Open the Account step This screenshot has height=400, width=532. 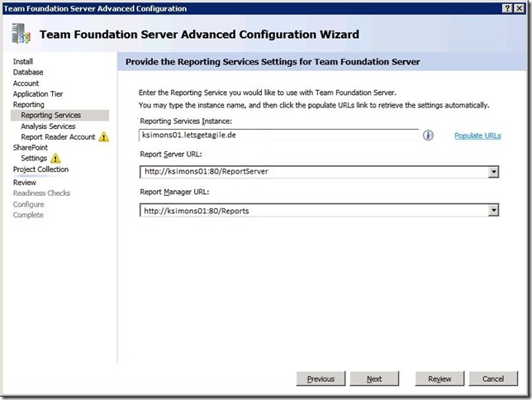tap(26, 83)
